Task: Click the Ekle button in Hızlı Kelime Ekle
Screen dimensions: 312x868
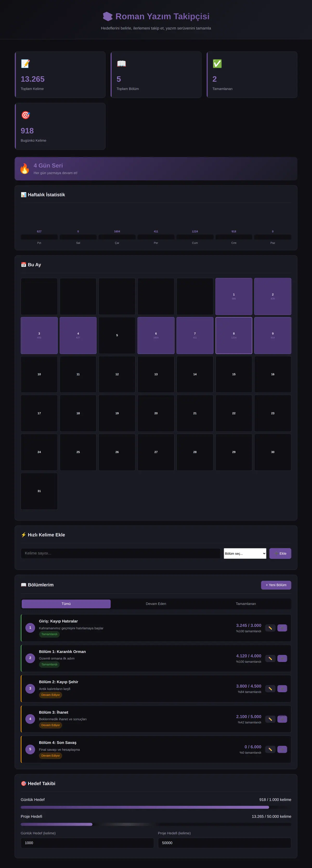Action: coord(280,553)
